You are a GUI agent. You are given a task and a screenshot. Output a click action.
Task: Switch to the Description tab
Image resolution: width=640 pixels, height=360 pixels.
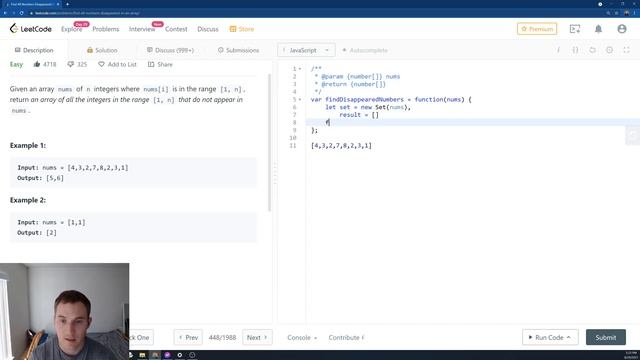pyautogui.click(x=34, y=50)
